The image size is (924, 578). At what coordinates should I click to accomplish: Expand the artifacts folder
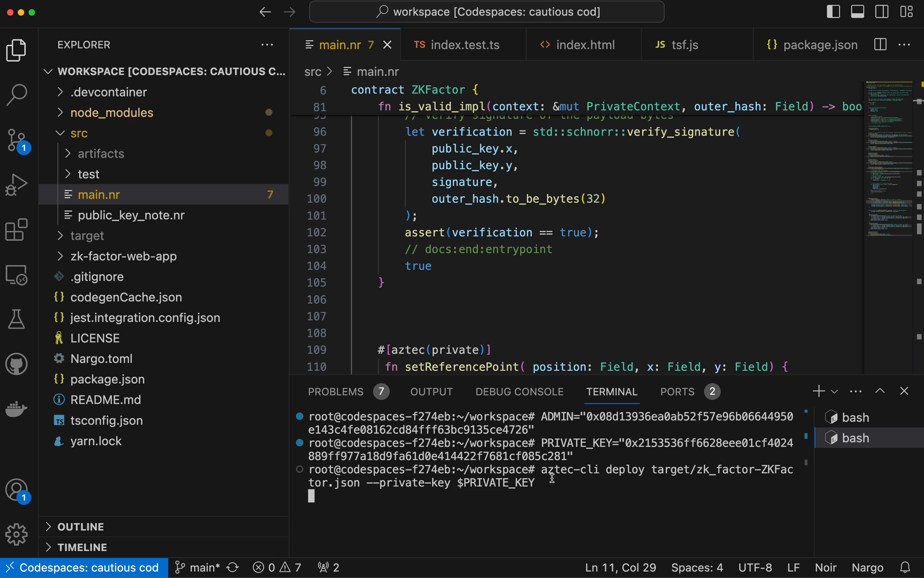tap(68, 154)
